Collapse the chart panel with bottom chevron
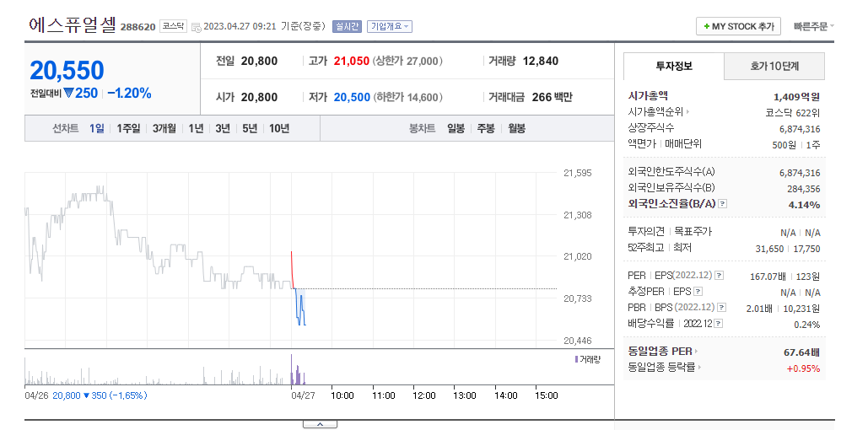Viewport: 868px width, 430px height. click(x=320, y=424)
